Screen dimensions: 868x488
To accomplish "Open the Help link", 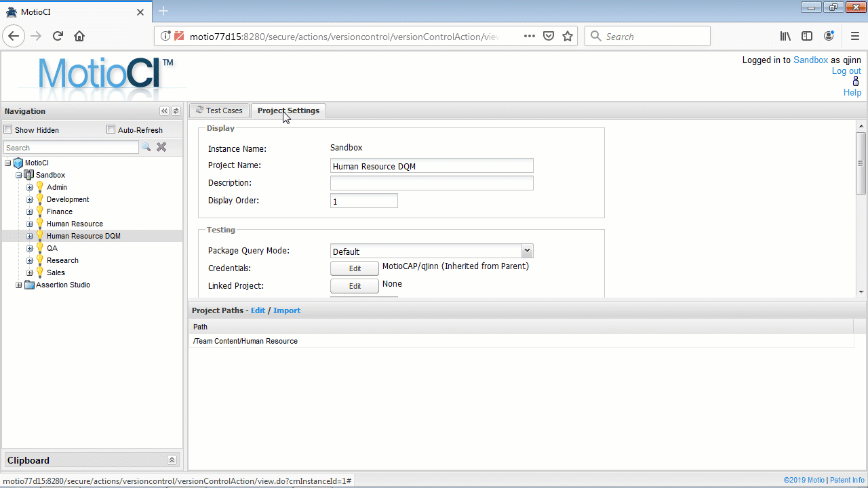I will [x=852, y=93].
